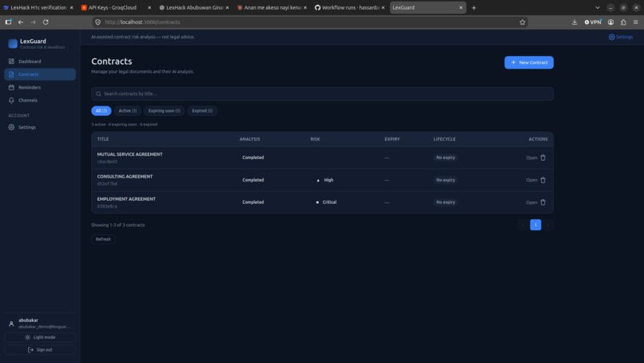Click Completed status in Consulting Agreement row
The image size is (644, 363).
253,180
